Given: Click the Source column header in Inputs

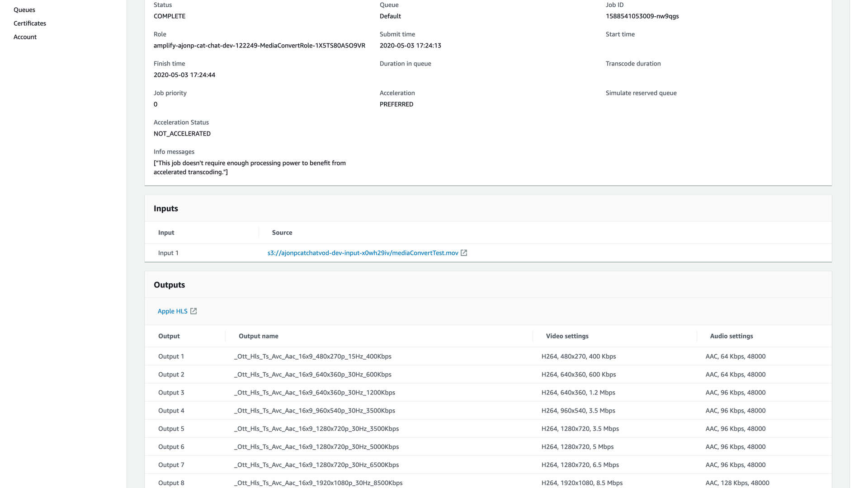Looking at the screenshot, I should pos(282,233).
